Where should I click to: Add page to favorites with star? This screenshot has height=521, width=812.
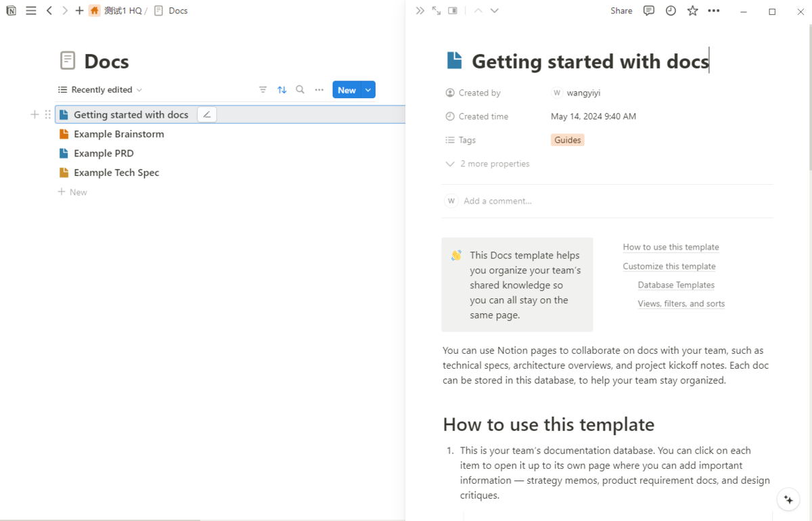[692, 11]
